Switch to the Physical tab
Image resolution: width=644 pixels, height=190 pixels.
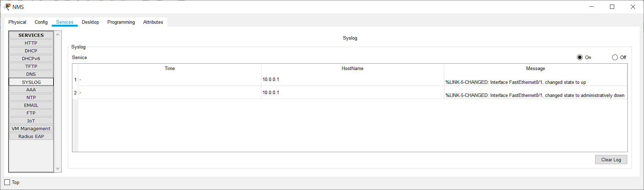(x=17, y=22)
